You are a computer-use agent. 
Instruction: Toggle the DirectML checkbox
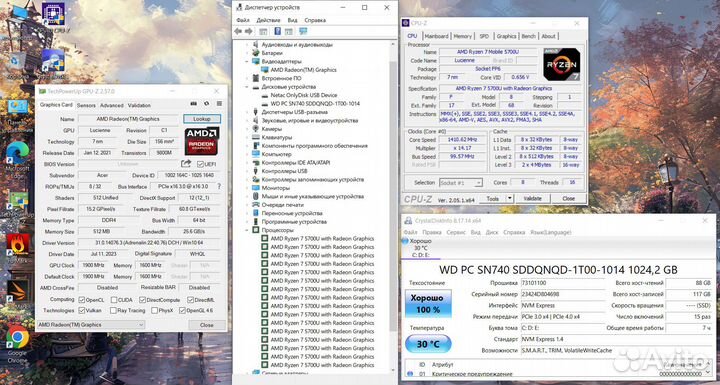191,300
